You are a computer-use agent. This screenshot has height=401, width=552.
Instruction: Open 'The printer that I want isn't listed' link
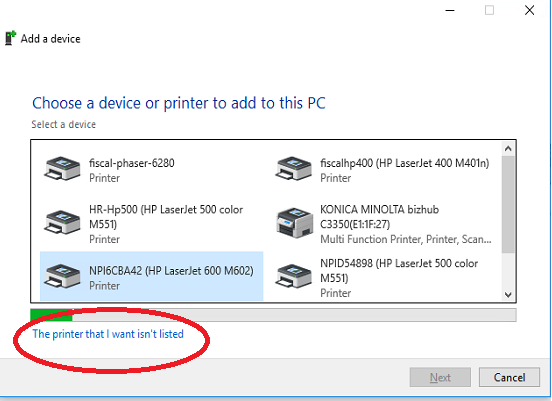[x=108, y=334]
